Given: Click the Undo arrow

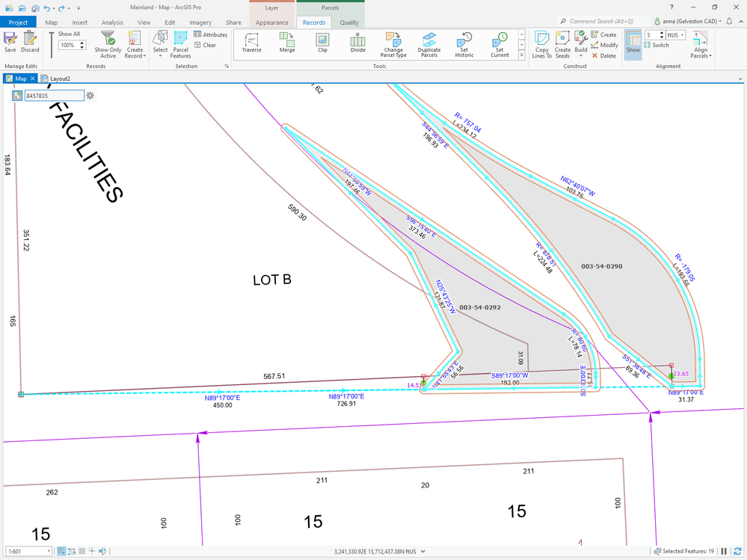Looking at the screenshot, I should [x=46, y=7].
